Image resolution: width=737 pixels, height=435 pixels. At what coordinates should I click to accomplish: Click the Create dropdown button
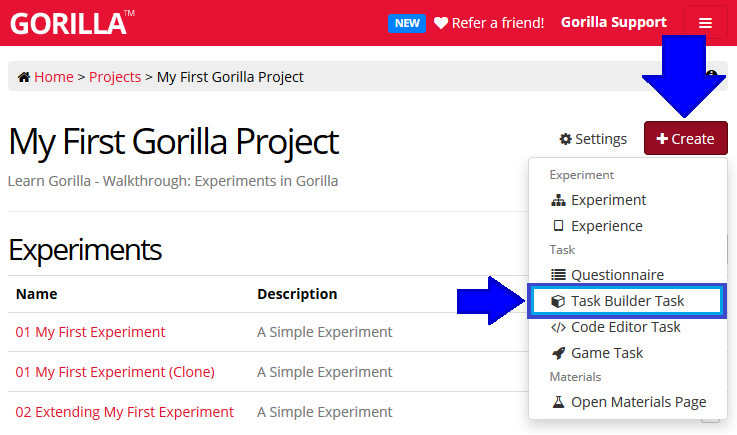pos(685,139)
